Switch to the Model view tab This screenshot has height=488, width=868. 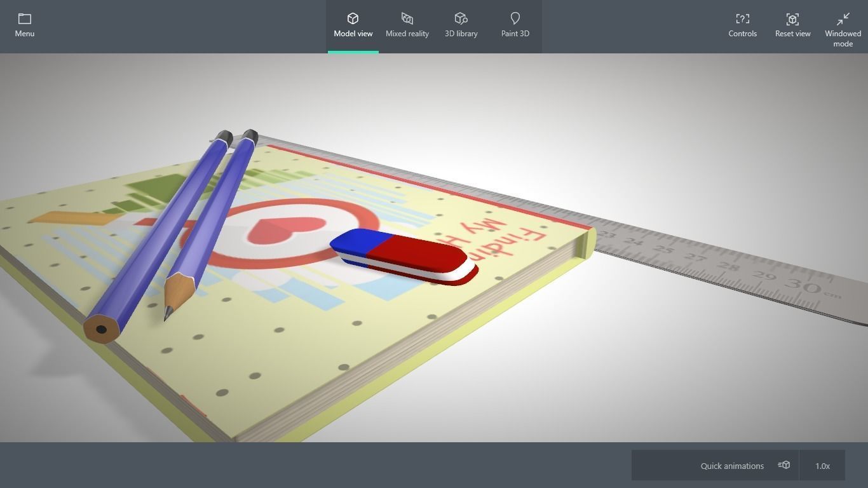[x=353, y=33]
